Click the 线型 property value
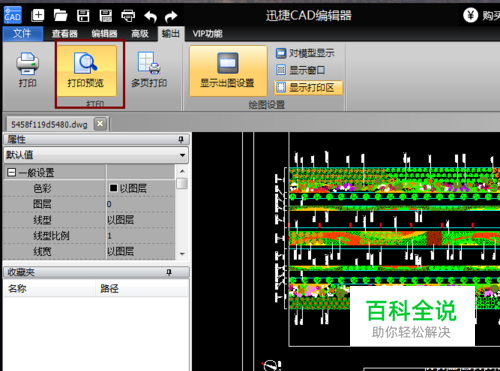 click(x=140, y=220)
